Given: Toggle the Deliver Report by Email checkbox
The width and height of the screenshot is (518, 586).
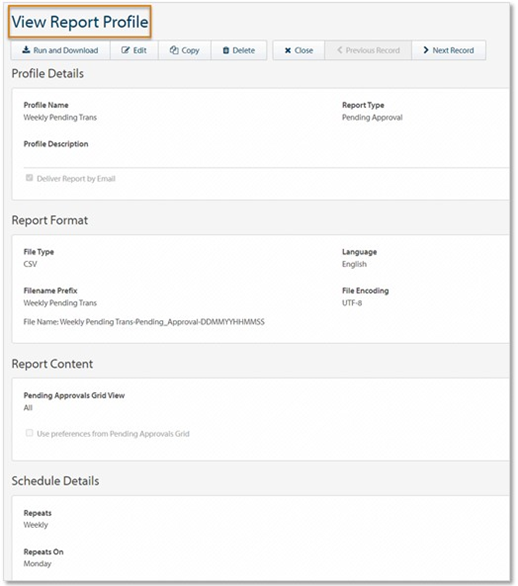Looking at the screenshot, I should (29, 178).
